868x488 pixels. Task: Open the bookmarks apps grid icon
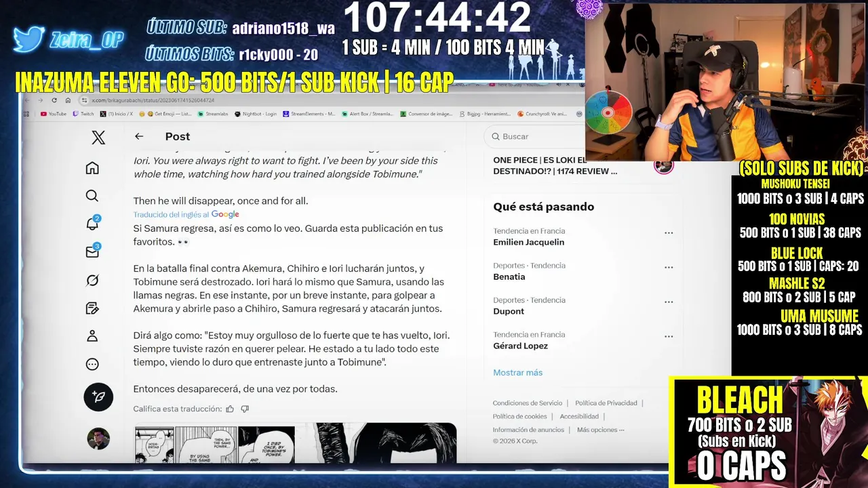coord(26,114)
